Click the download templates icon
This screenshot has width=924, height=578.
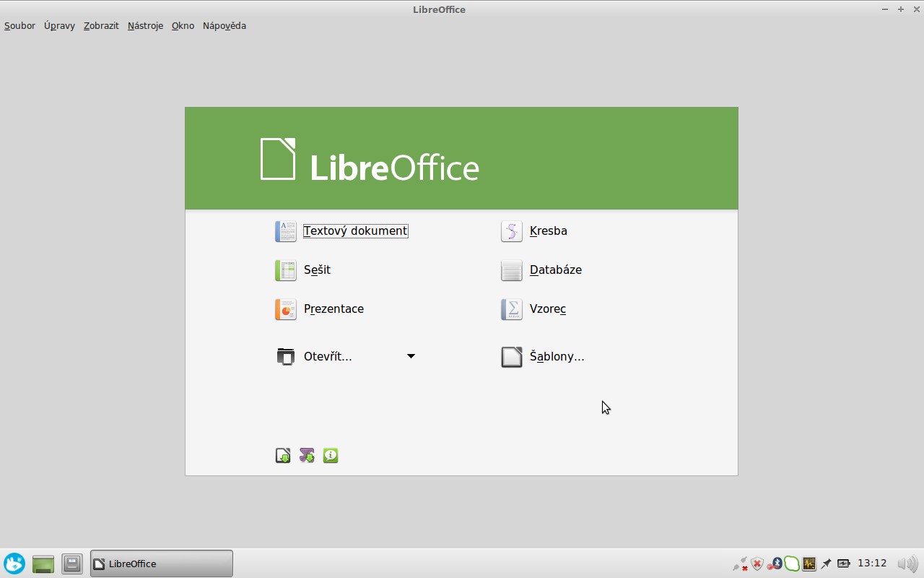pos(283,456)
